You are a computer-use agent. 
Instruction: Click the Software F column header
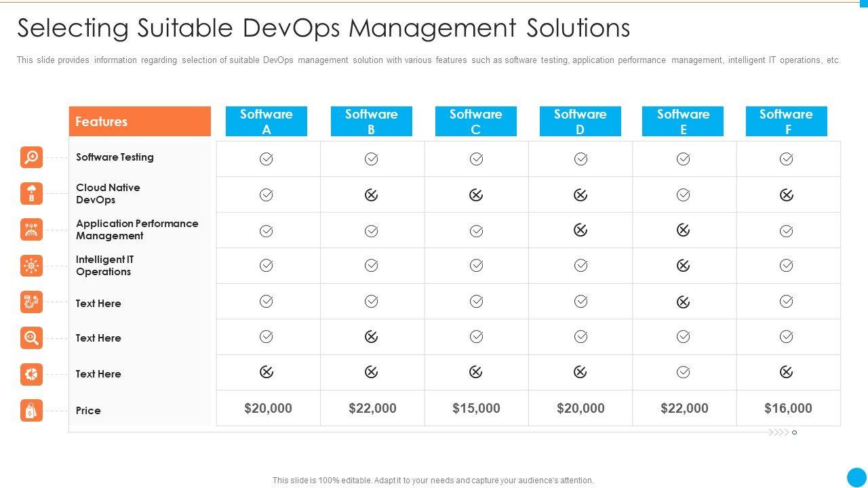[786, 121]
